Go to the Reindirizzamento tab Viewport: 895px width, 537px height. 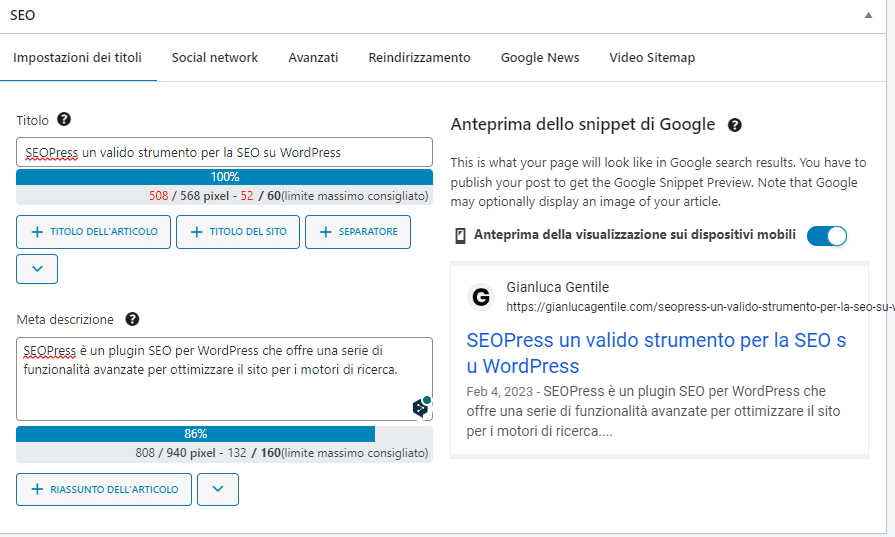click(x=420, y=58)
